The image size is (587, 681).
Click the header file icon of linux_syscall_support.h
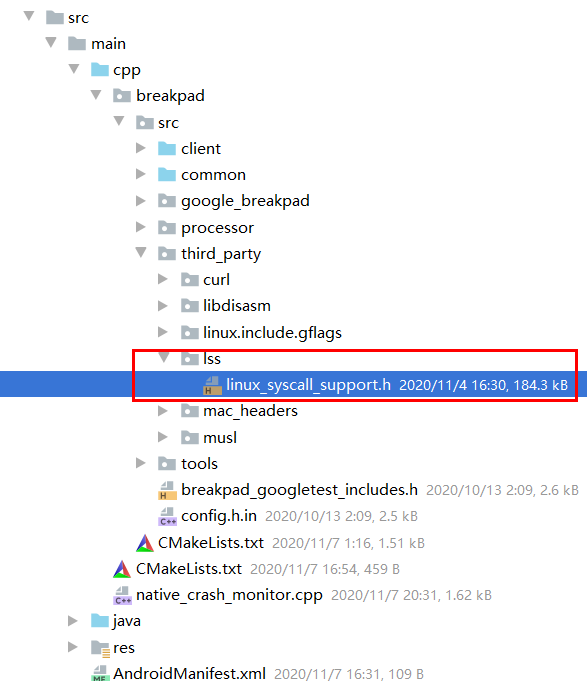click(212, 385)
